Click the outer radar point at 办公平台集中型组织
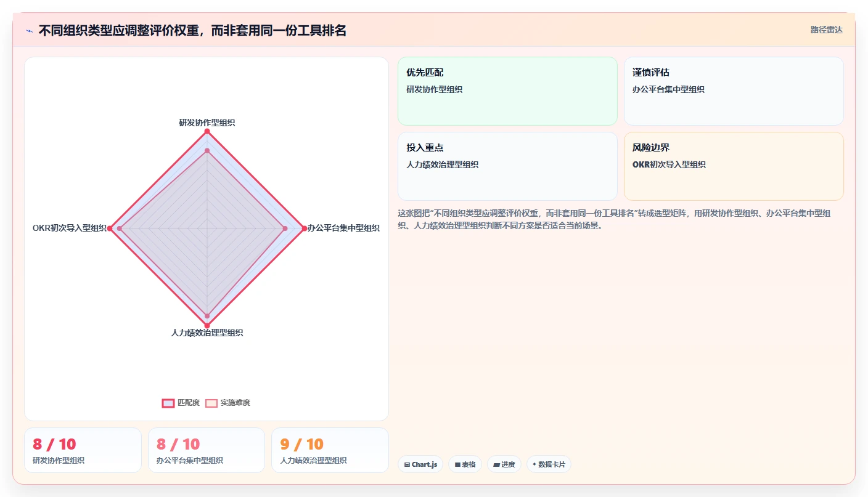Viewport: 868px width, 497px height. [x=305, y=228]
